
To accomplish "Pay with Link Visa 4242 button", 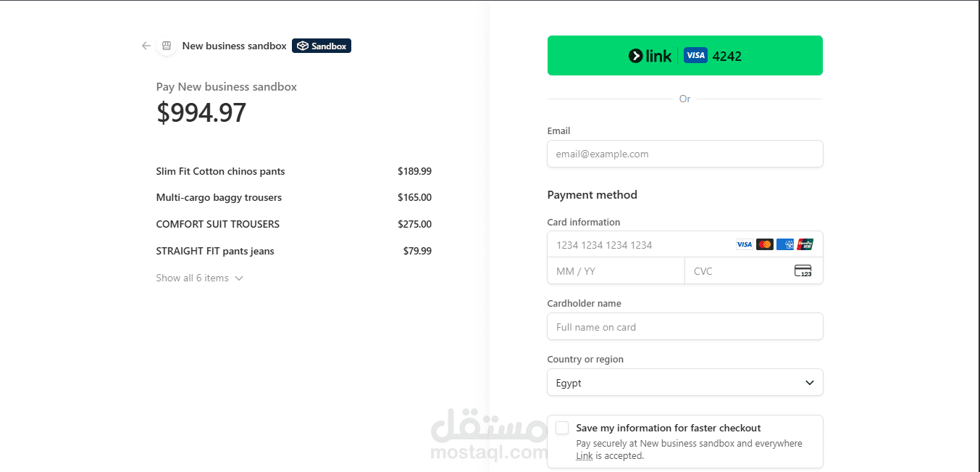I will tap(684, 56).
